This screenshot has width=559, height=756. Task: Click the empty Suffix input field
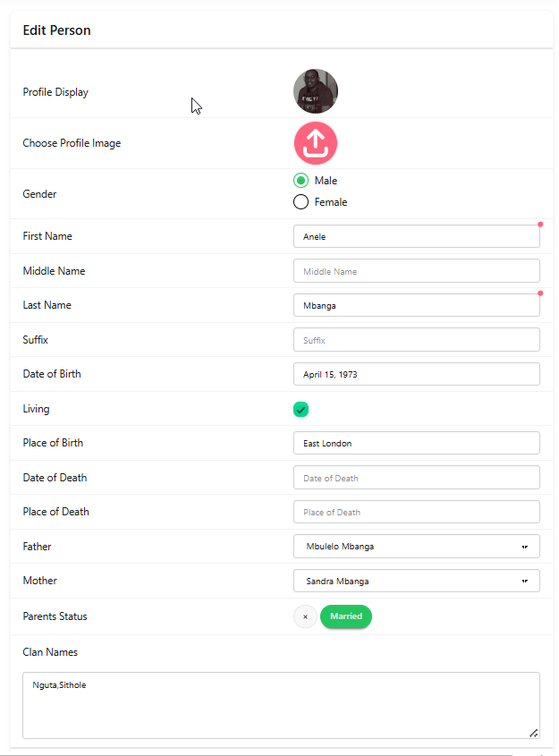point(416,340)
